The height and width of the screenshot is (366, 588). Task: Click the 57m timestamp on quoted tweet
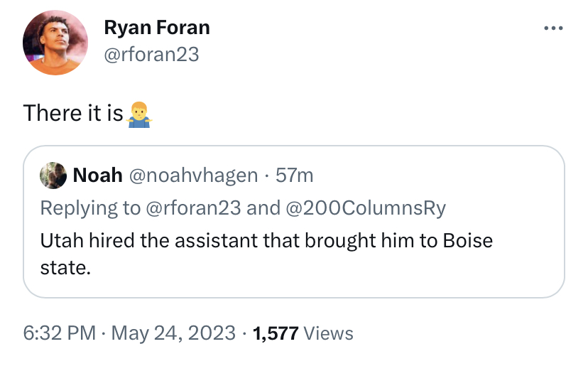(294, 175)
